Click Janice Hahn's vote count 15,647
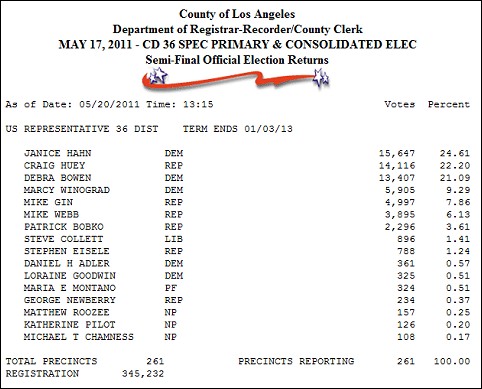This screenshot has height=389, width=482. [x=397, y=153]
